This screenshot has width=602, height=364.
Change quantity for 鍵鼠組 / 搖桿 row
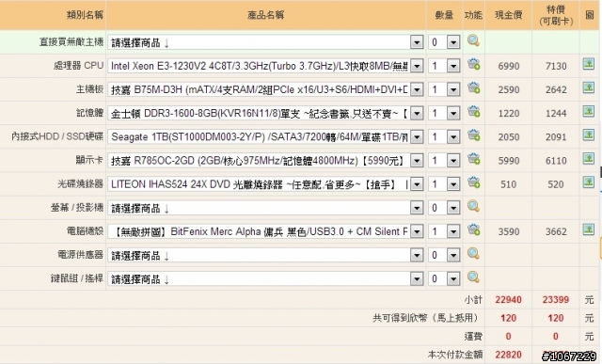point(444,279)
